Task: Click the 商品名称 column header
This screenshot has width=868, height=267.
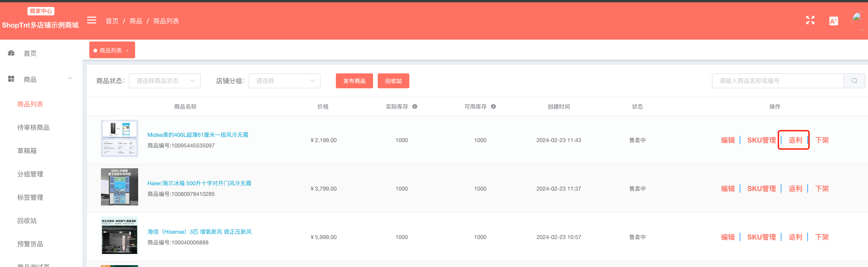Action: pyautogui.click(x=185, y=107)
